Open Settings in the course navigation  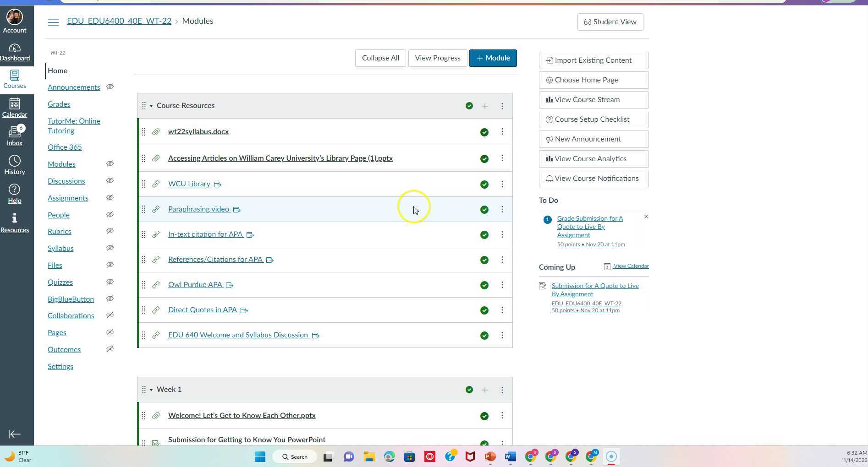[x=60, y=367]
